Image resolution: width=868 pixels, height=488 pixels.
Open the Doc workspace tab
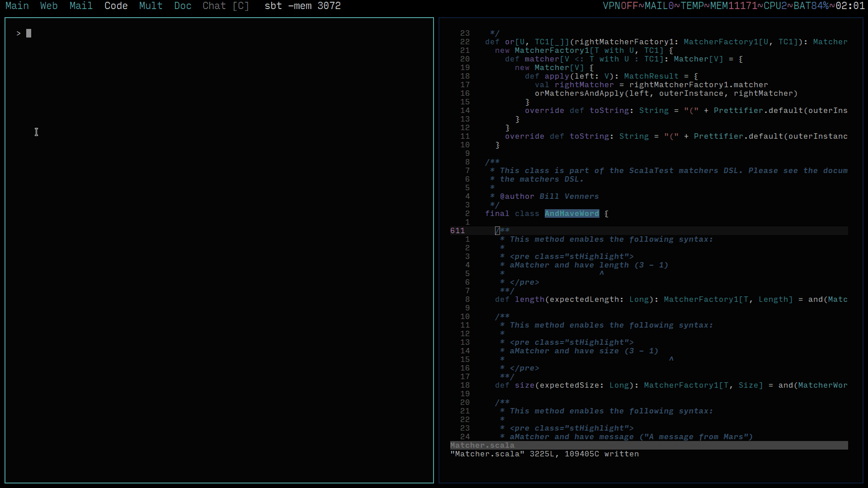183,6
